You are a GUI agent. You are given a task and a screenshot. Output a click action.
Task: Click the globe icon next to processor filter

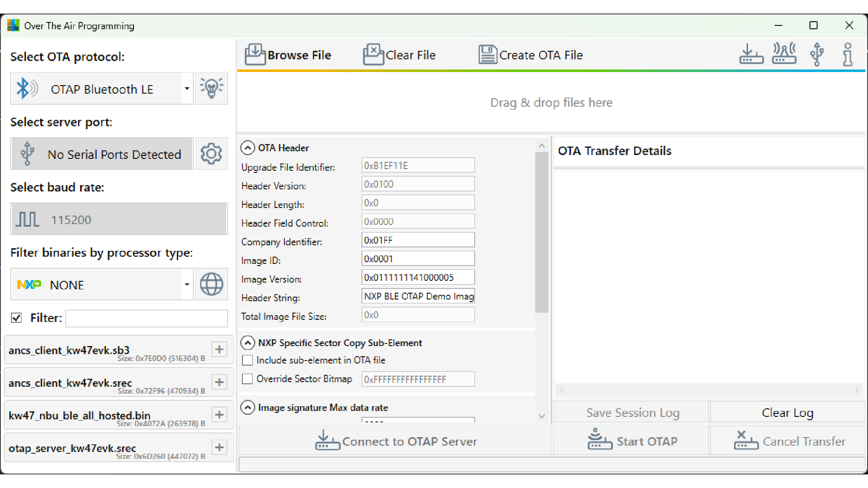coord(211,284)
